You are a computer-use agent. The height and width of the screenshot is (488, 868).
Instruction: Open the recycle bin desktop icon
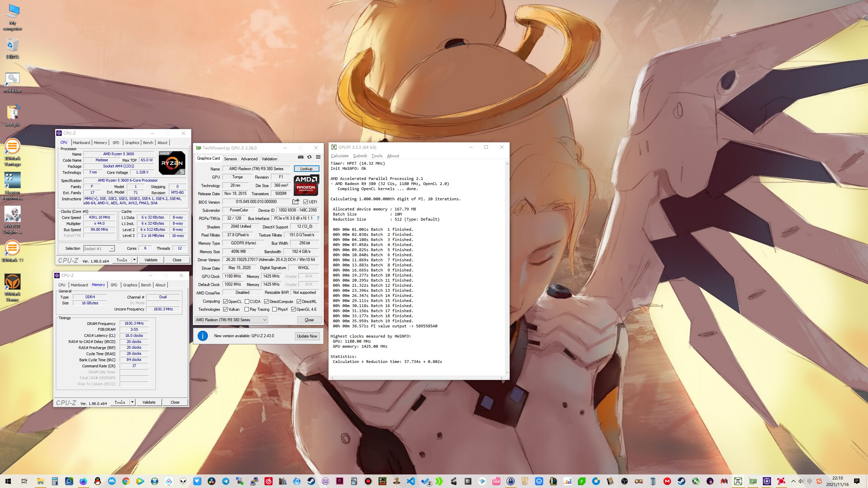13,48
